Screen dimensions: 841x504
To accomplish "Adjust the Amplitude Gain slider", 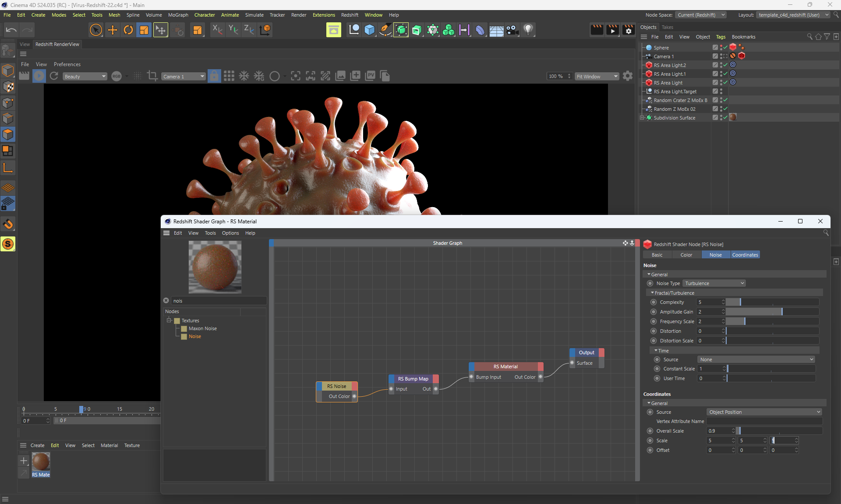I will 782,312.
